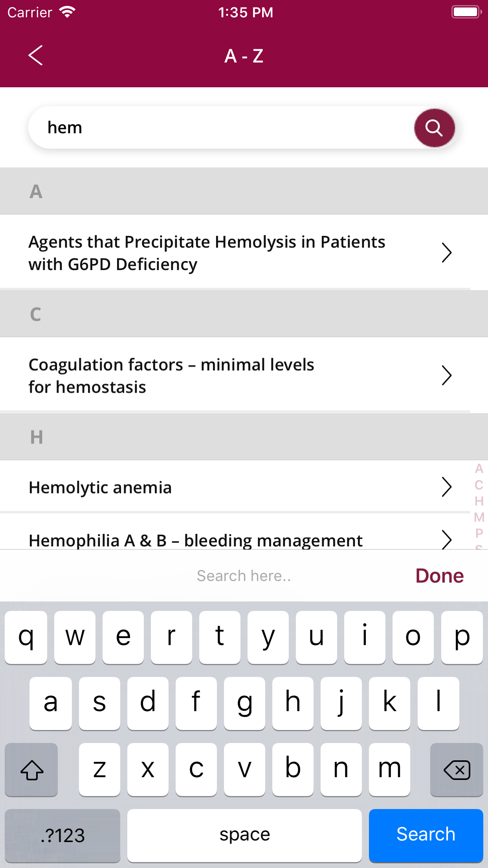Tap the back arrow icon

35,55
